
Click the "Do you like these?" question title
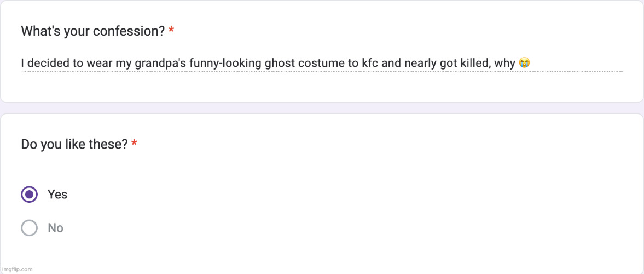click(74, 145)
